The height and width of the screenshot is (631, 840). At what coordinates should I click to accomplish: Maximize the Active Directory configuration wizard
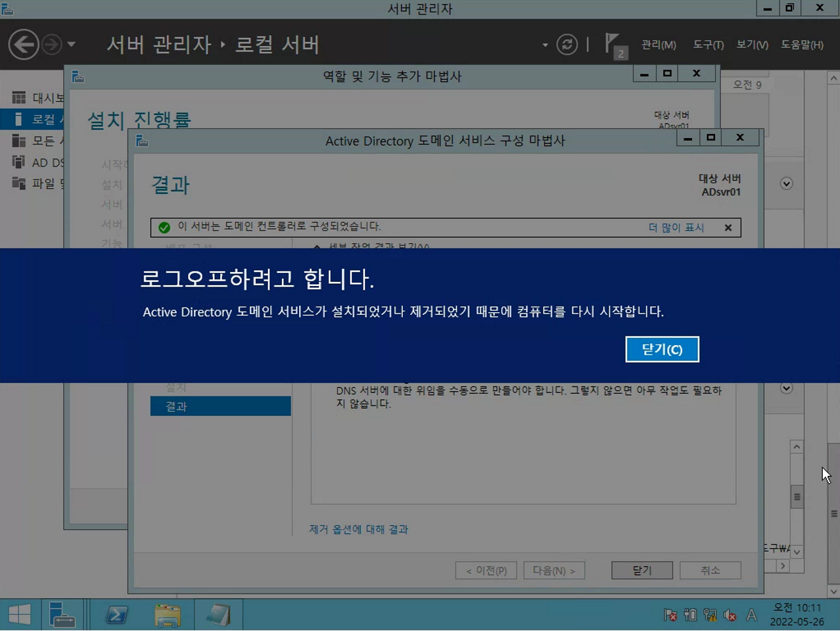(x=711, y=138)
